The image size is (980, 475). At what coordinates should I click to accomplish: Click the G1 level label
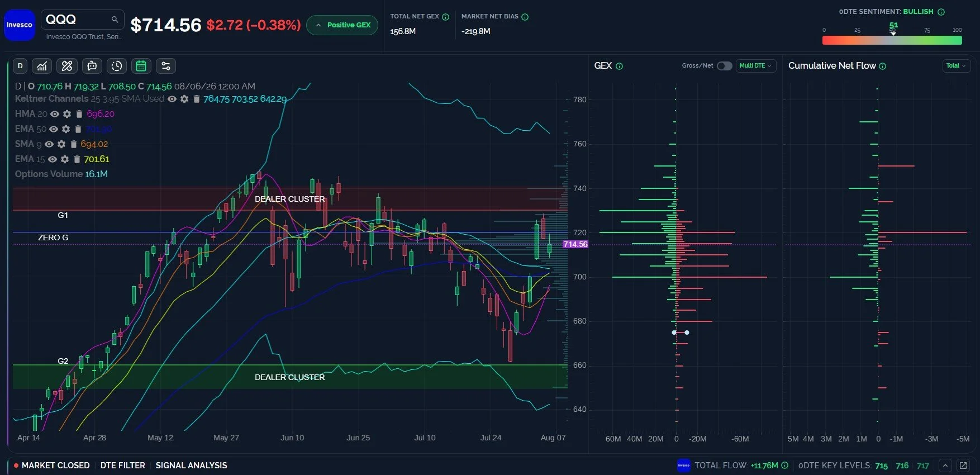(x=63, y=215)
